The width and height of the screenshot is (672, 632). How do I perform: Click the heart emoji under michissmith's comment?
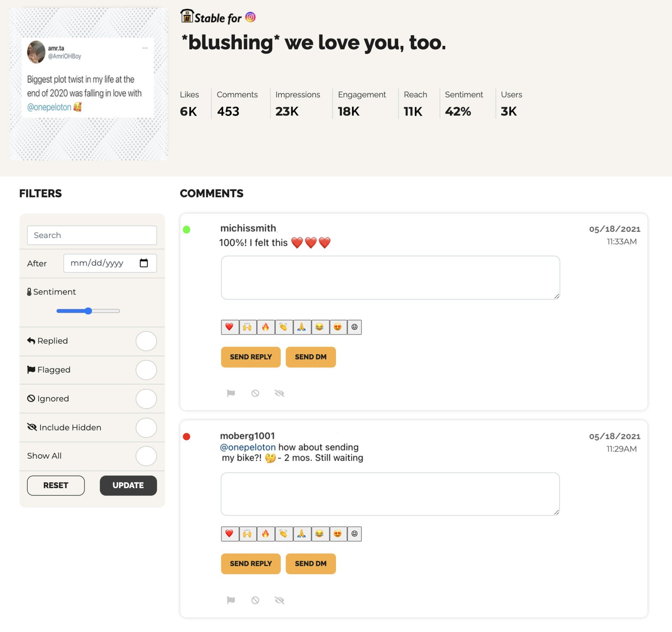230,327
